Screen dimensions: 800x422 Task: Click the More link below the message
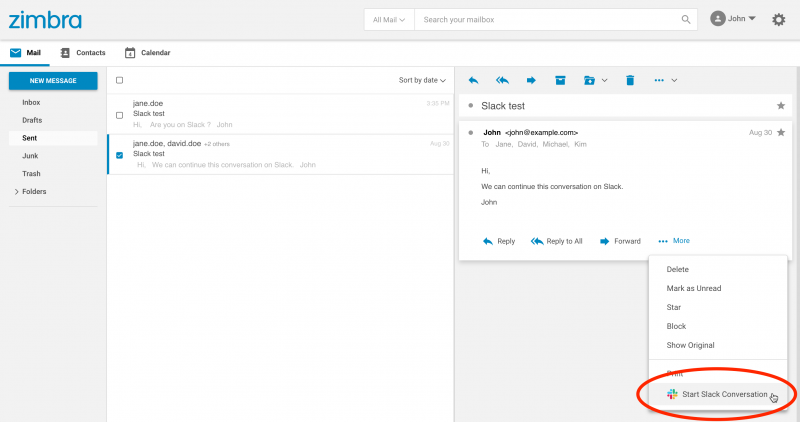(x=674, y=240)
